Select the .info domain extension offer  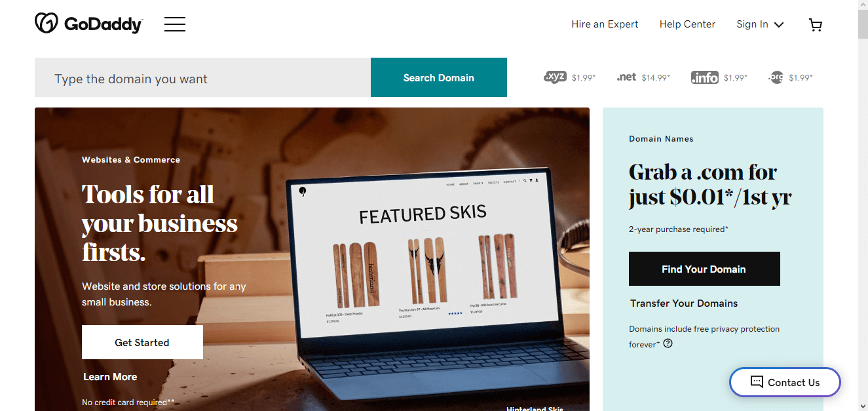point(719,77)
